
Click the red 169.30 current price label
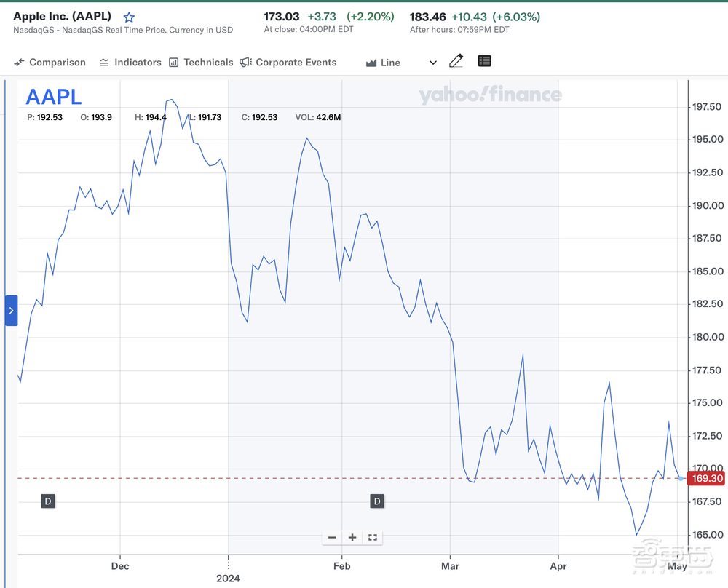tap(705, 478)
